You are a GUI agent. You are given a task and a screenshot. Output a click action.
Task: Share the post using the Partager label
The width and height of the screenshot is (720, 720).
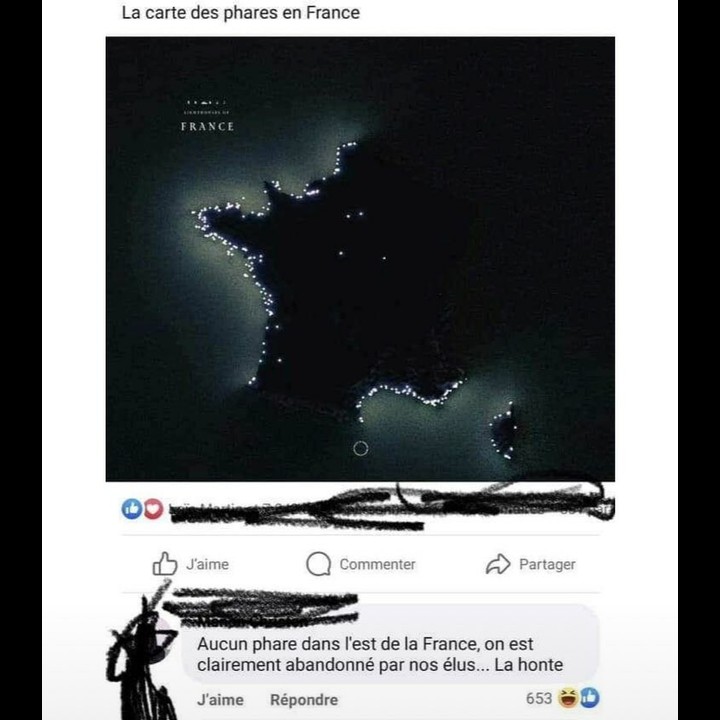click(547, 564)
